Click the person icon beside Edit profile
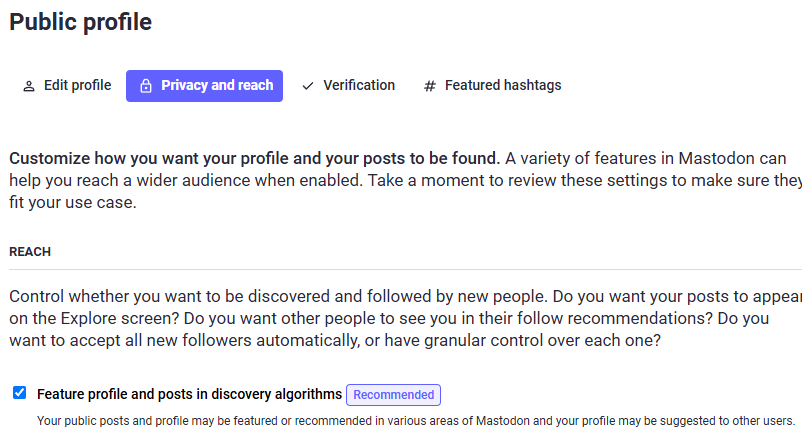This screenshot has height=445, width=802. 29,86
